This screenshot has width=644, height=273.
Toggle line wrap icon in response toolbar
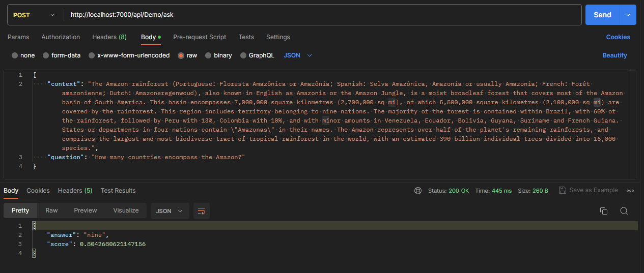[202, 211]
